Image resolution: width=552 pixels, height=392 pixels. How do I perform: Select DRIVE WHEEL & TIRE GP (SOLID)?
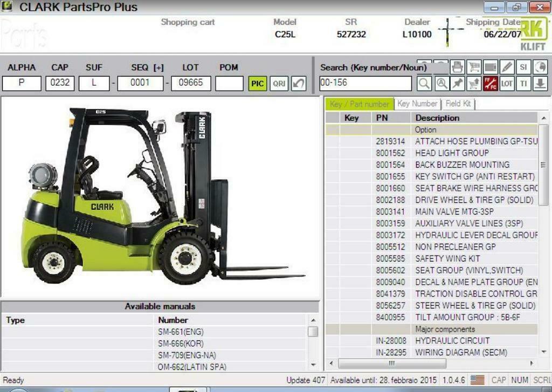(432, 200)
